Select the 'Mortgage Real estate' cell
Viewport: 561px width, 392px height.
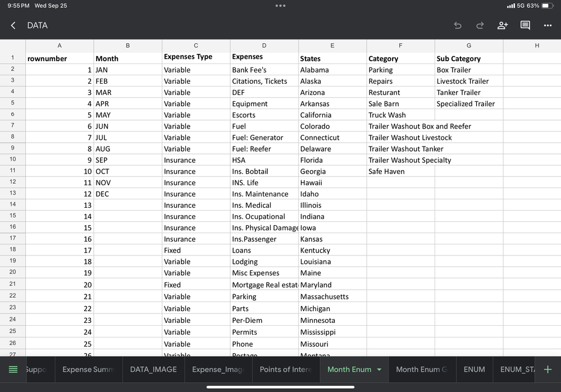tap(264, 285)
